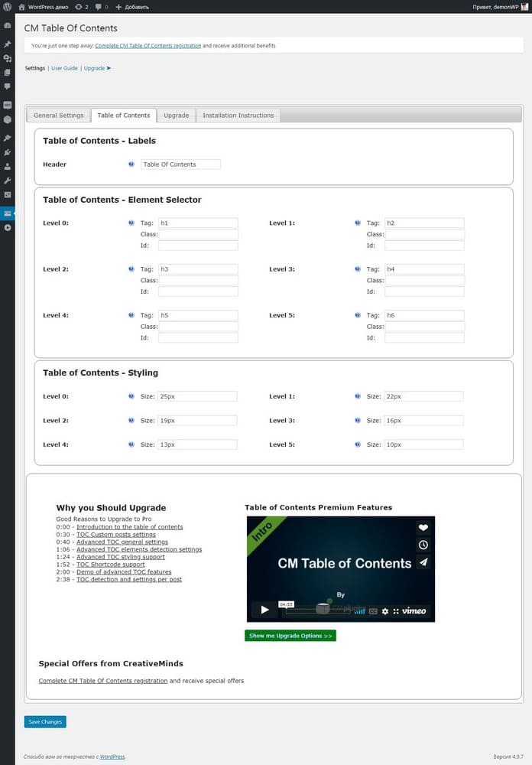Open the WordPress logo menu

8,7
